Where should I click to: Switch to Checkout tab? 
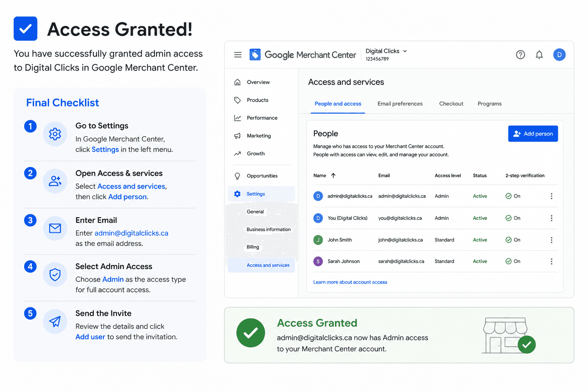451,104
